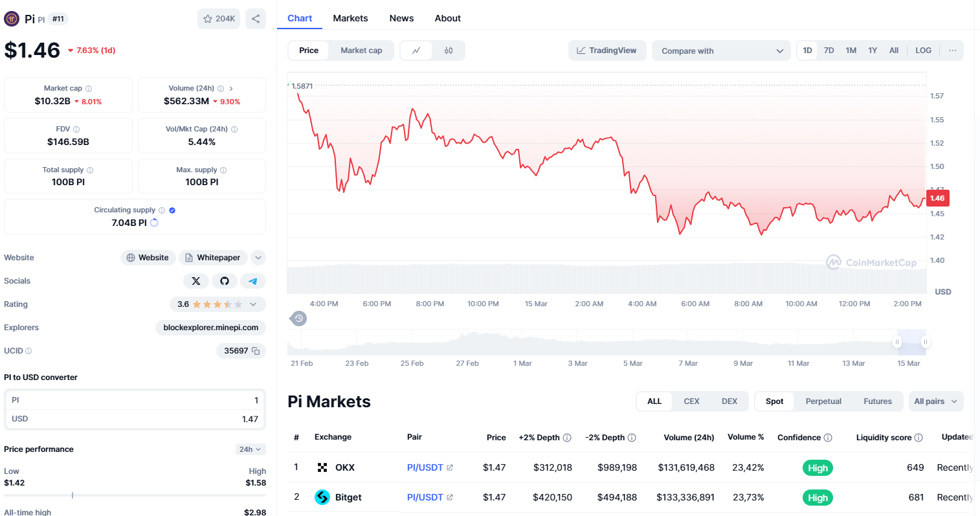Switch to the Markets tab
The image size is (980, 516).
coord(350,18)
